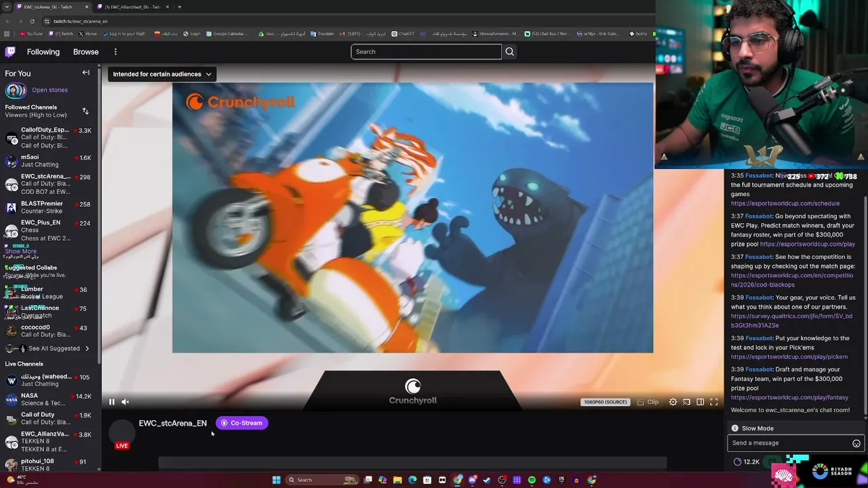
Task: Open the Following page
Action: pyautogui.click(x=43, y=52)
